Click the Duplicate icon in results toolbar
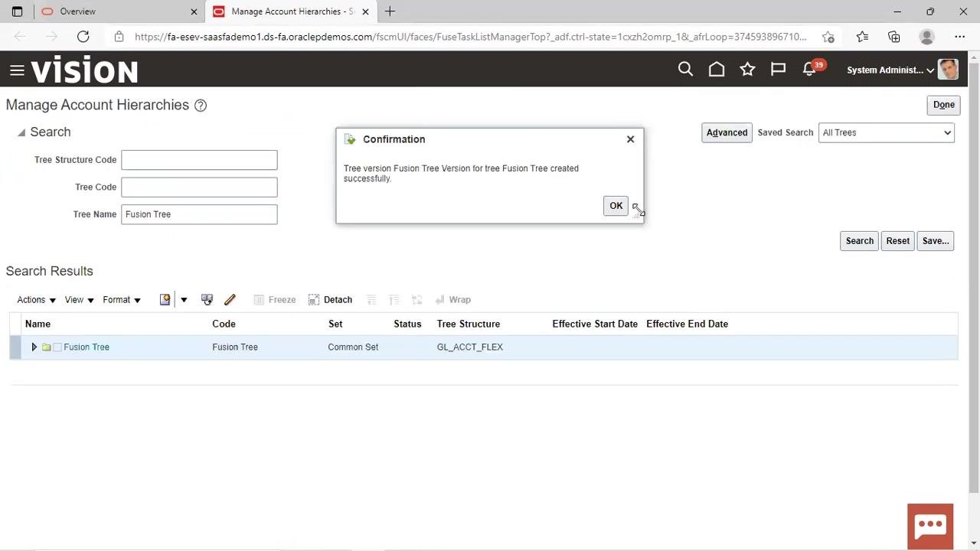This screenshot has height=551, width=980. (207, 299)
